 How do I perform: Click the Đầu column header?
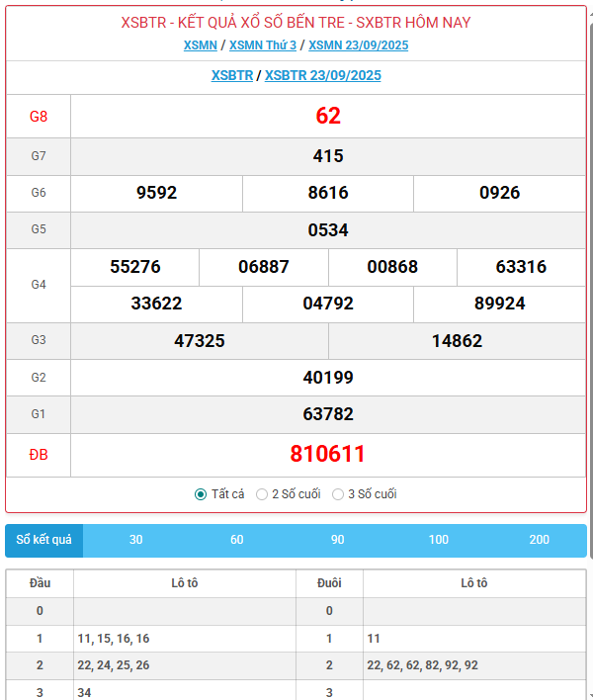tap(40, 583)
